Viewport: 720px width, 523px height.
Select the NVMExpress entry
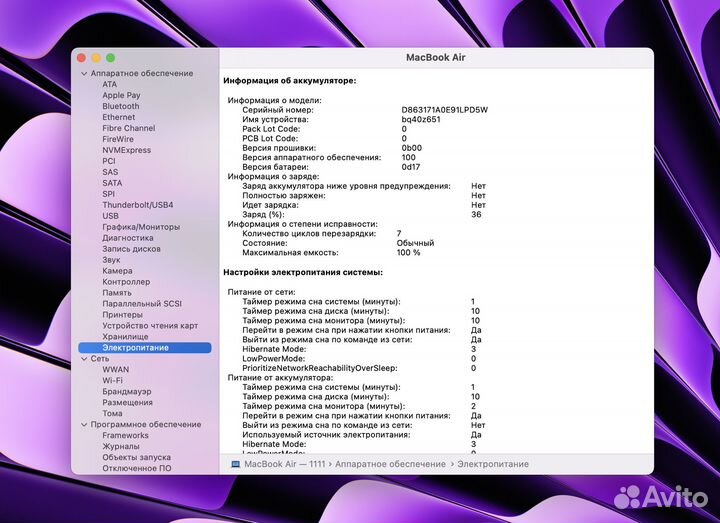[126, 150]
